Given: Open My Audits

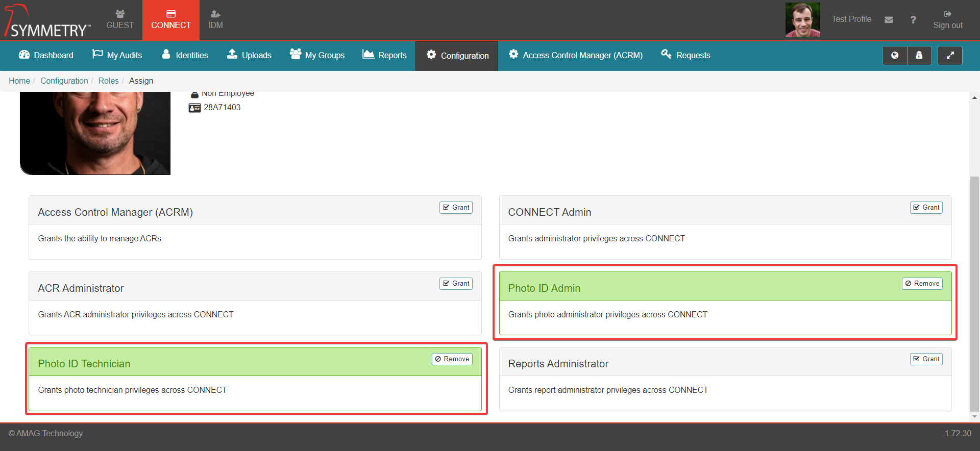Looking at the screenshot, I should pyautogui.click(x=117, y=55).
